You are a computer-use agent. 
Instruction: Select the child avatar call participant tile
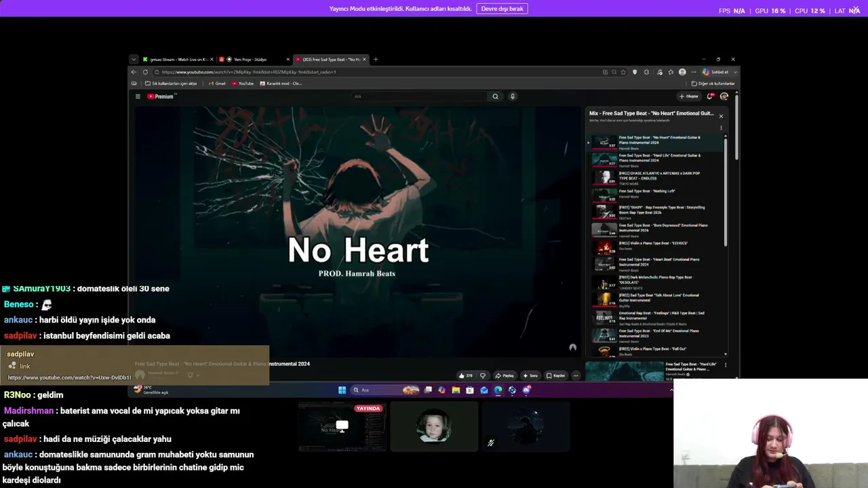434,426
